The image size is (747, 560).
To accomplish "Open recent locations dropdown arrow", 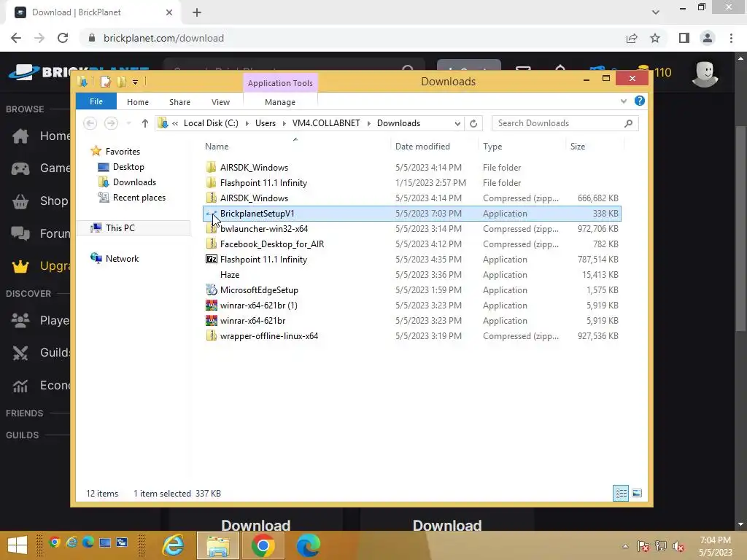I will (128, 123).
